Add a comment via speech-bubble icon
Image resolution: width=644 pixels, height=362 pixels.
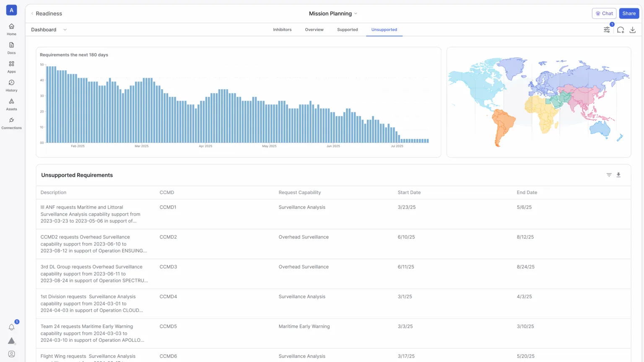(x=621, y=30)
